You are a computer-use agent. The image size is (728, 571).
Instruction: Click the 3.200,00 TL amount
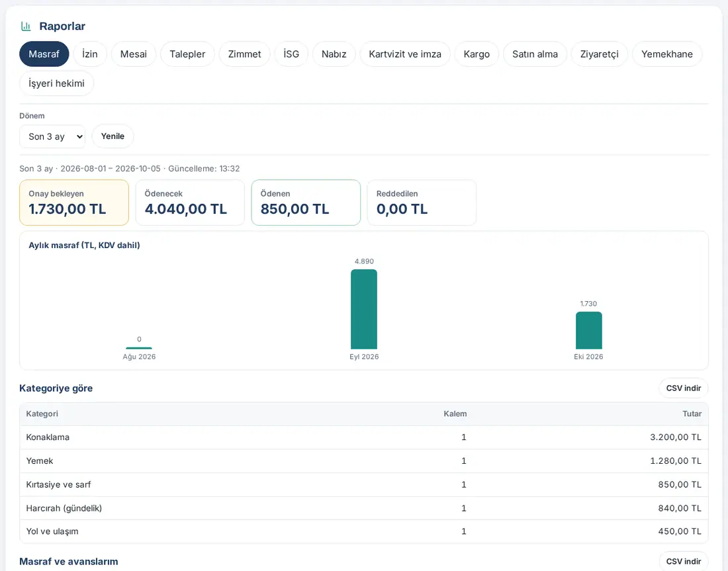click(x=676, y=437)
